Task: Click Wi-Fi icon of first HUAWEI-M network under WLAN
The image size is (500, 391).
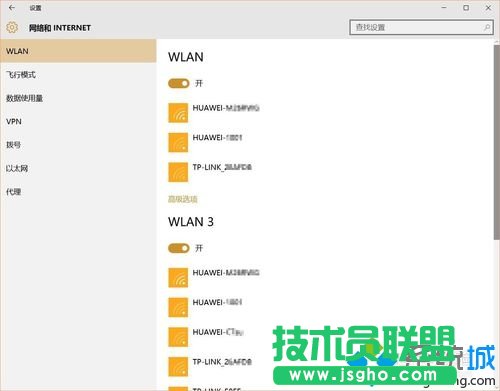Action: pyautogui.click(x=178, y=113)
